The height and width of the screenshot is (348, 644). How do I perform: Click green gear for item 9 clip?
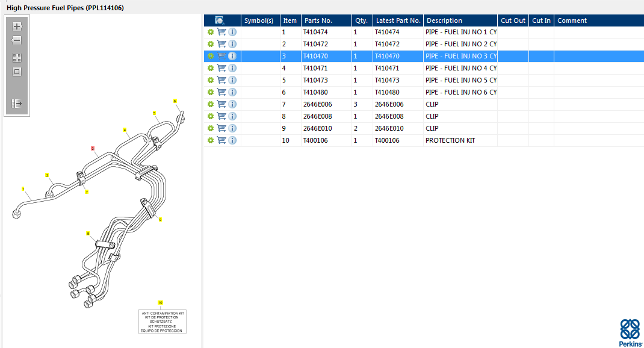pos(211,128)
